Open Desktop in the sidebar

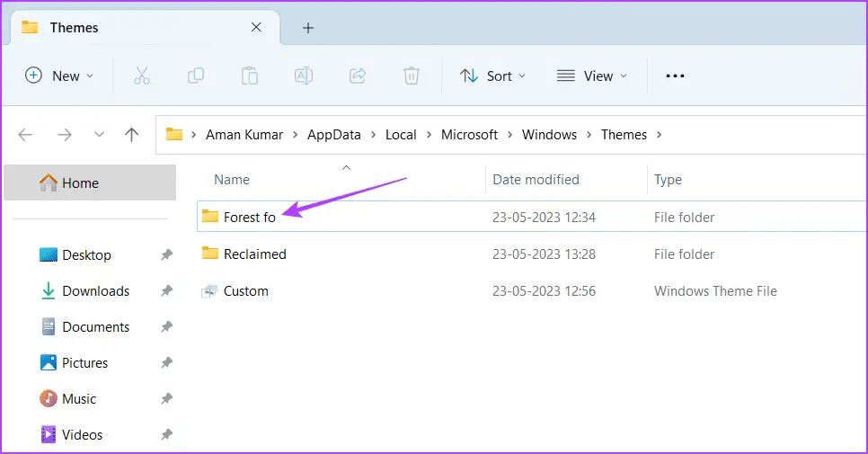point(86,254)
